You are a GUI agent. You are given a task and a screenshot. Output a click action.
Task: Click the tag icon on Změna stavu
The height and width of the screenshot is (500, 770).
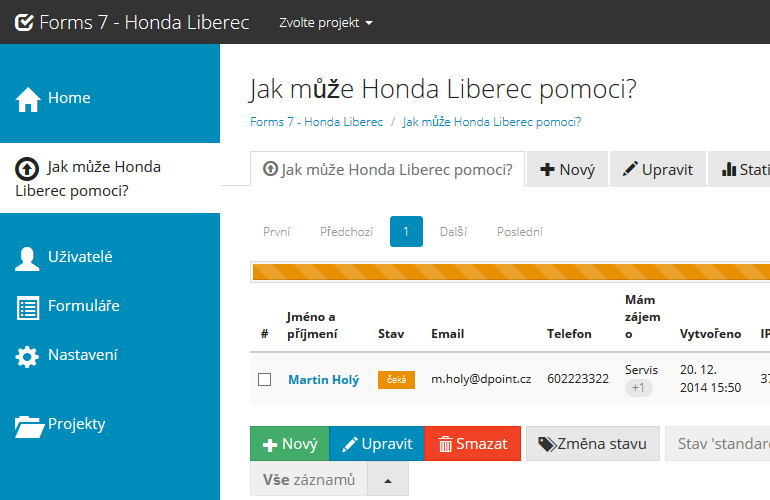tap(547, 444)
